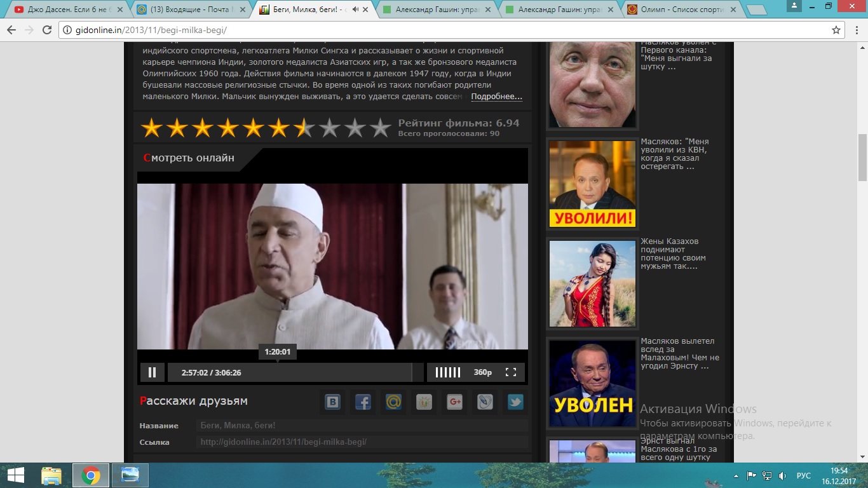Share via Mail.ru @ icon
Image resolution: width=868 pixels, height=488 pixels.
tap(393, 402)
